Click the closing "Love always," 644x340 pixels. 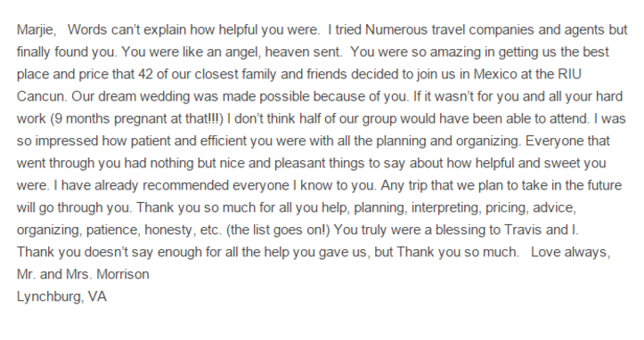pyautogui.click(x=571, y=252)
